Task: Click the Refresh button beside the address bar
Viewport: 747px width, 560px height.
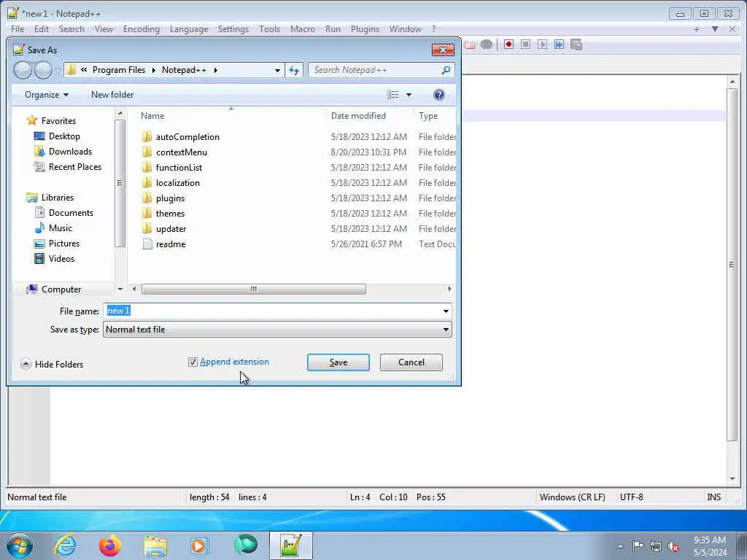Action: tap(294, 70)
